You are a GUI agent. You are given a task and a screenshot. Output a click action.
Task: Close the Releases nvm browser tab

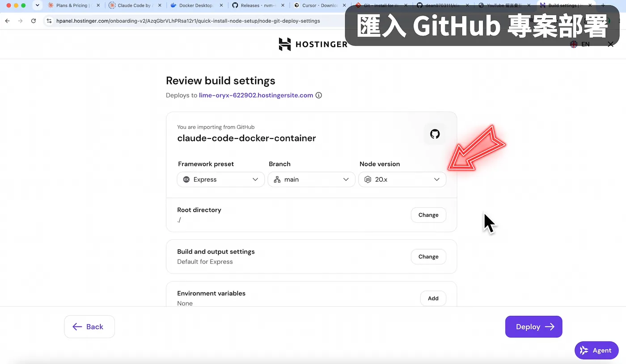point(283,6)
